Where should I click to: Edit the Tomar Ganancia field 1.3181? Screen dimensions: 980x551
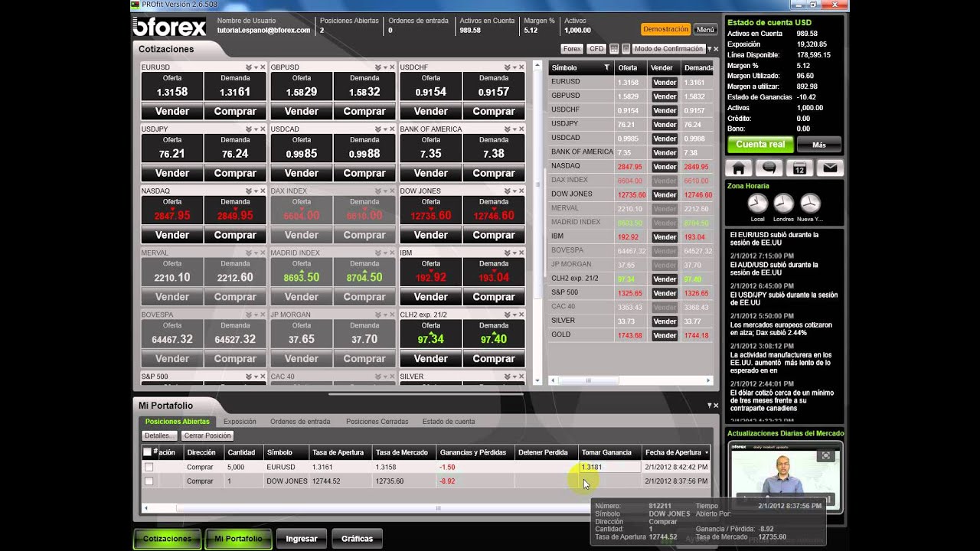610,467
